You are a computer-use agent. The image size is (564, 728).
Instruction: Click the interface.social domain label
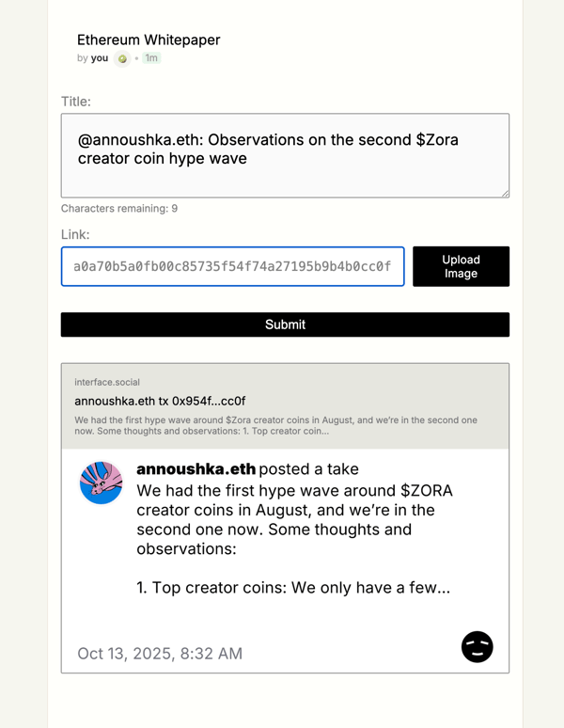point(107,382)
